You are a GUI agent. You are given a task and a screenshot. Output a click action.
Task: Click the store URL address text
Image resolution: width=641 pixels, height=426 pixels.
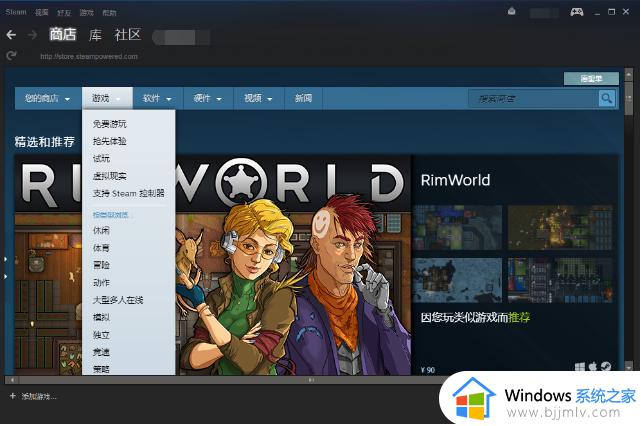(x=89, y=56)
